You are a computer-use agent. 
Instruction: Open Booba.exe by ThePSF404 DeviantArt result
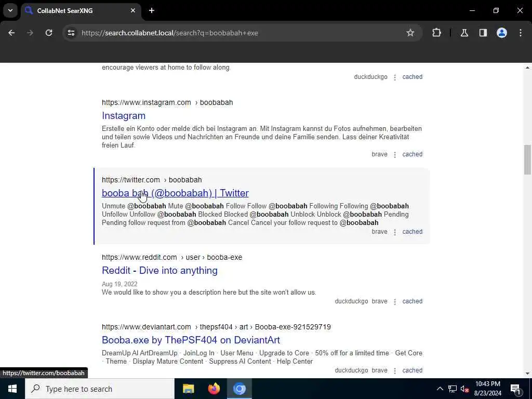191,340
